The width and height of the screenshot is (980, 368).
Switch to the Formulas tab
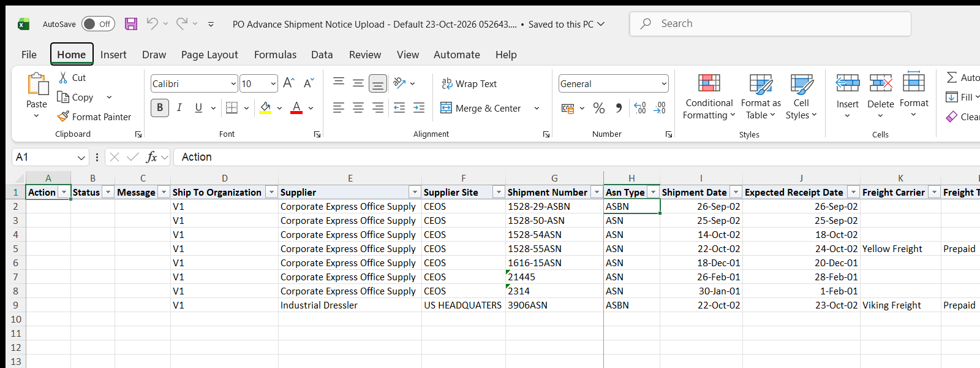pyautogui.click(x=275, y=55)
